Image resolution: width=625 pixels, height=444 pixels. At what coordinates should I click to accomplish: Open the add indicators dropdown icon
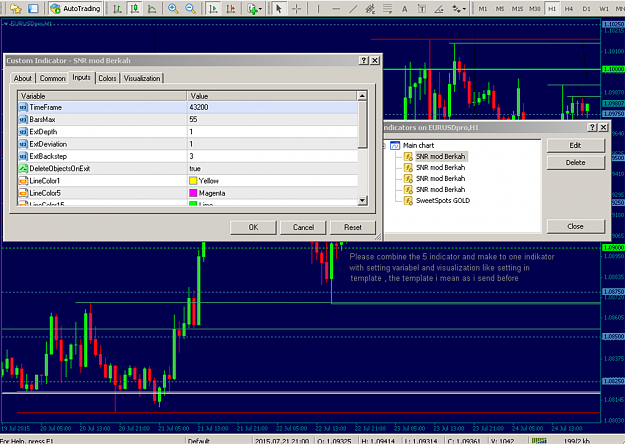(254, 8)
